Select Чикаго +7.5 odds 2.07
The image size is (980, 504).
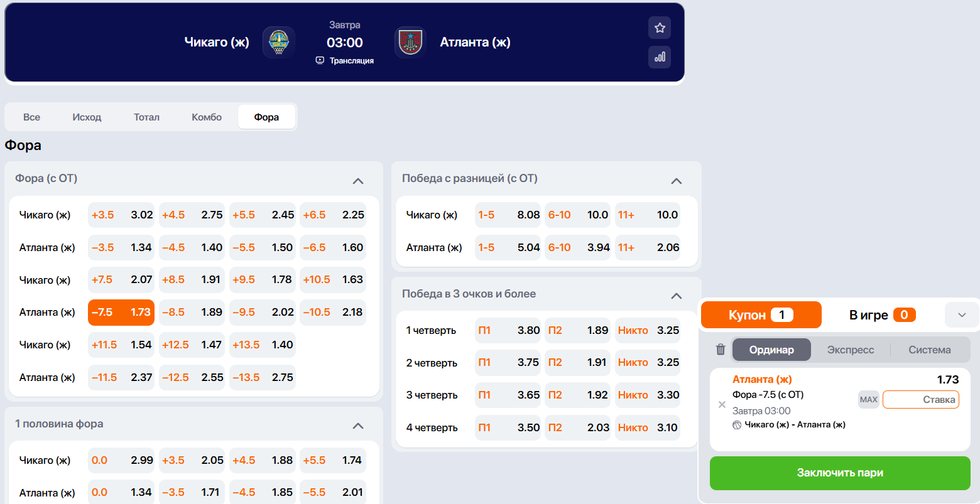(121, 279)
